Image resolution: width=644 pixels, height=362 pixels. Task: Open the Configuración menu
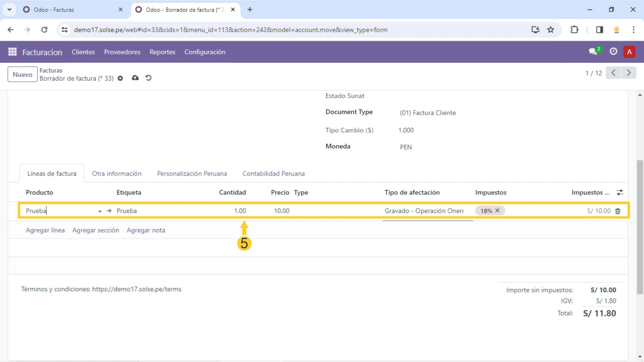(205, 52)
